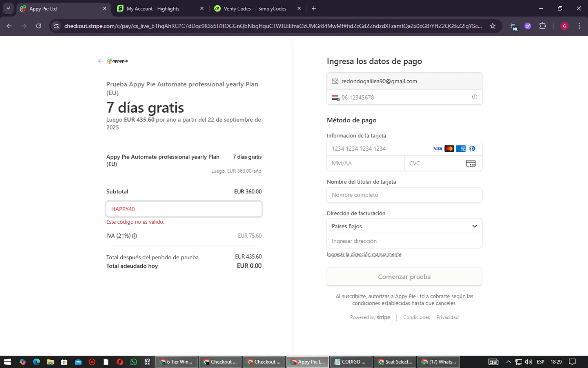Image resolution: width=588 pixels, height=368 pixels.
Task: Click the NL VPN extension icon
Action: pos(514,26)
